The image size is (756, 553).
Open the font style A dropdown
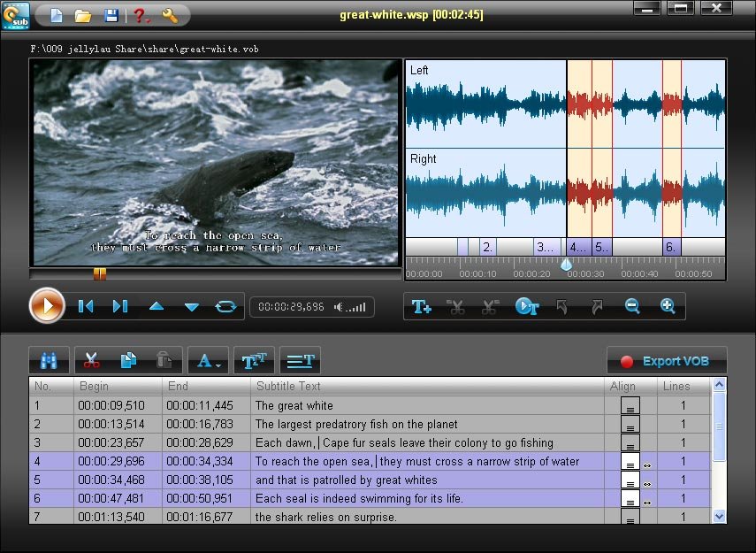pos(208,360)
